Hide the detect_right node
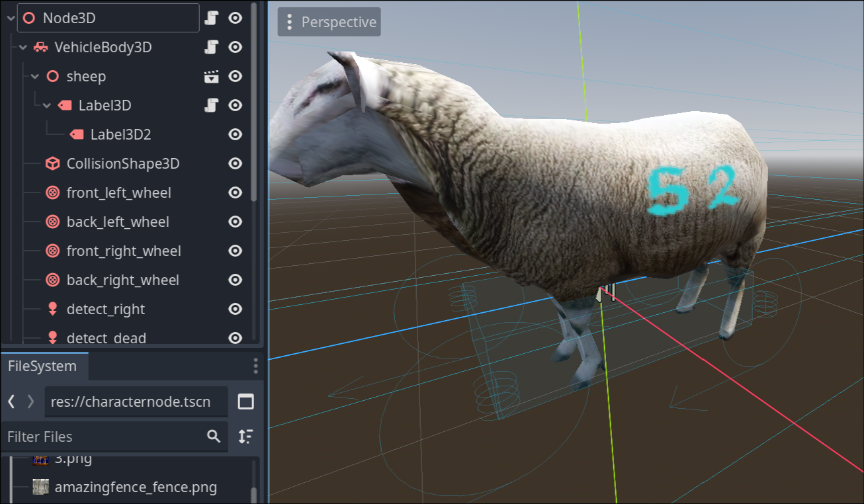The image size is (864, 504). (235, 309)
